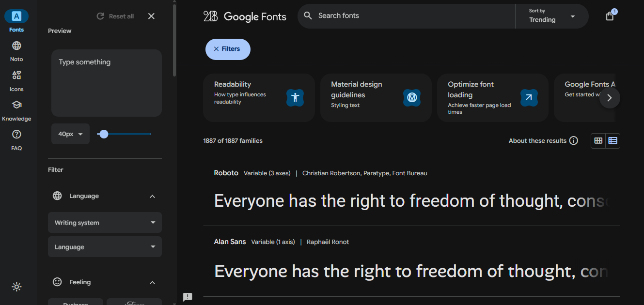Open the font size unit dropdown
The width and height of the screenshot is (644, 305).
pyautogui.click(x=70, y=134)
